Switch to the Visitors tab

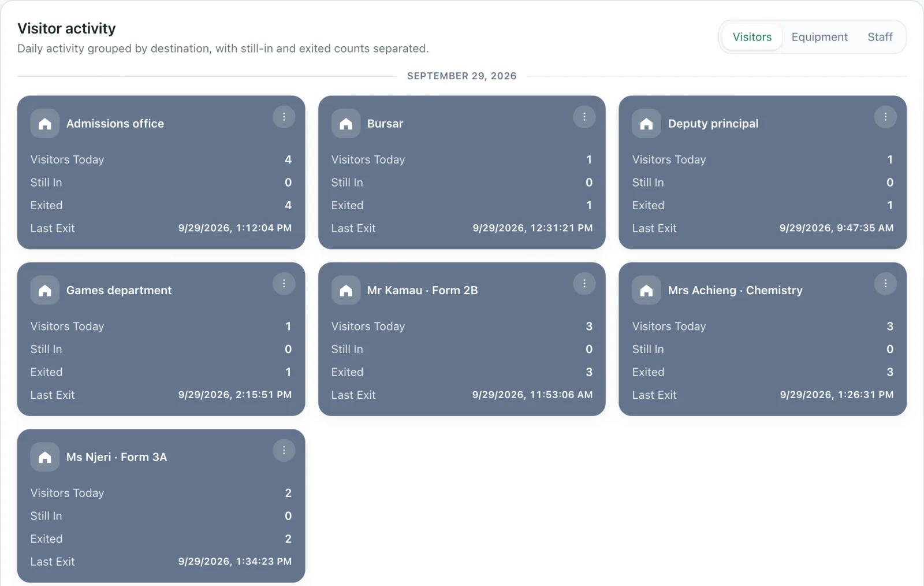coord(752,37)
